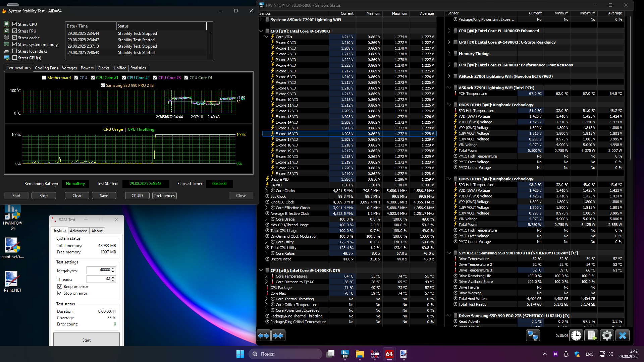Viewport: 644px width, 362px height.
Task: Click Megabytes input field in RAM Test
Action: tap(99, 270)
